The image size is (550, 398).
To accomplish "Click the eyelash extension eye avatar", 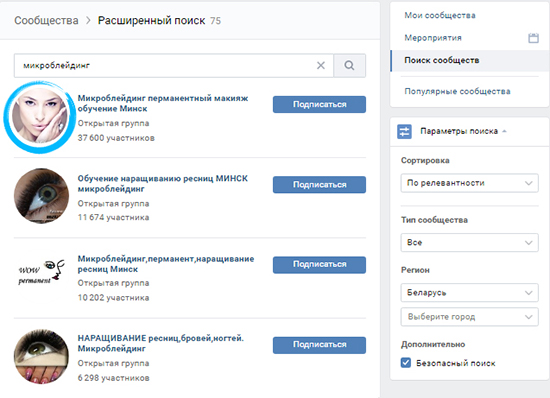I will pos(41,196).
